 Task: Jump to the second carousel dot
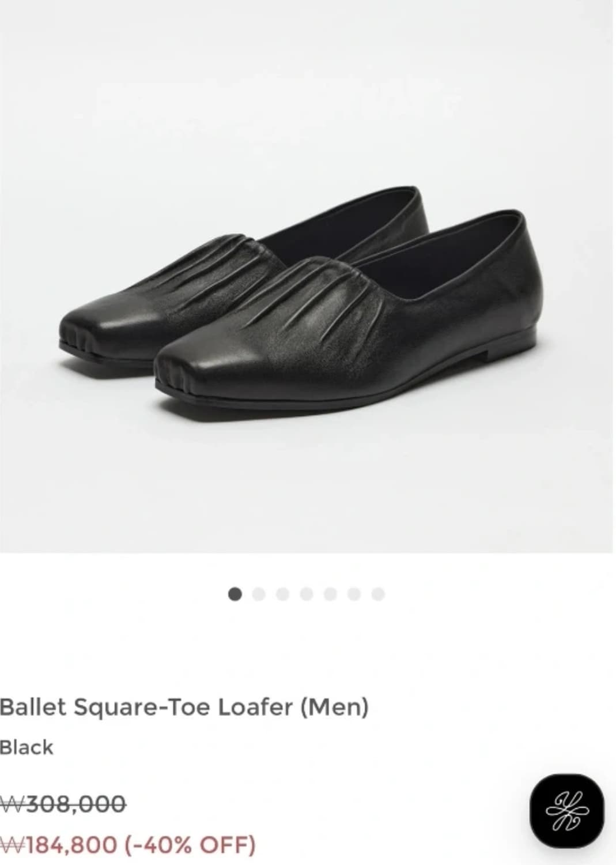pos(259,594)
